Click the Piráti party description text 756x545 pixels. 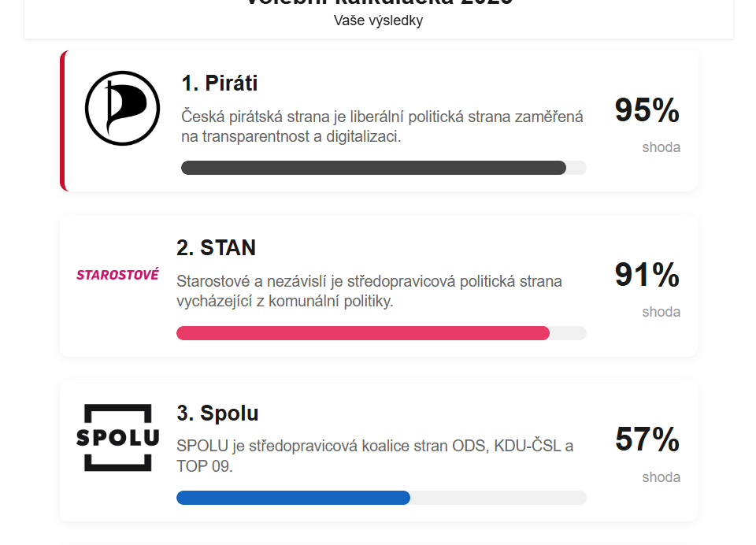click(382, 127)
